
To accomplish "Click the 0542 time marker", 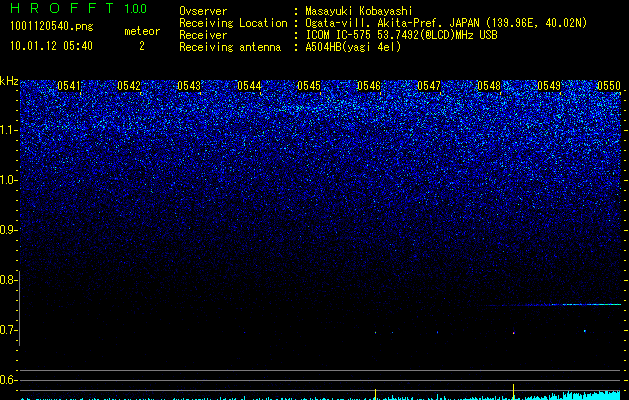I will point(129,86).
